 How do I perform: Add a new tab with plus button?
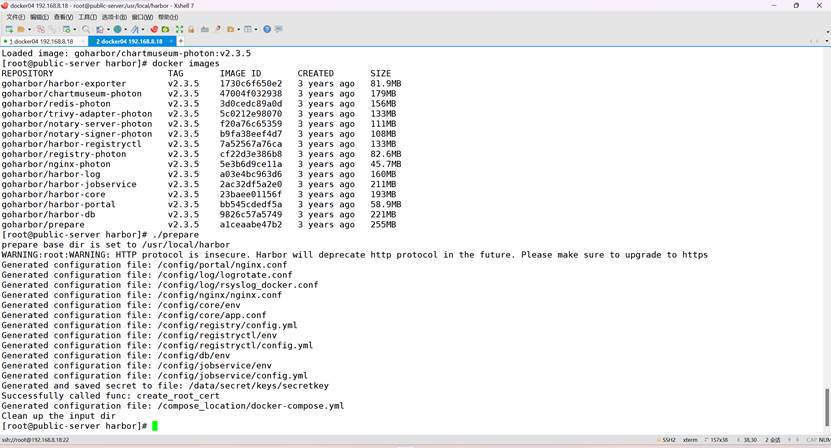click(x=181, y=41)
